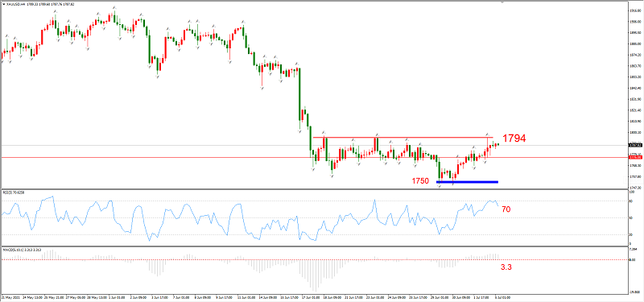Select the red 1794 resistance line
The height and width of the screenshot is (302, 644).
pos(402,137)
